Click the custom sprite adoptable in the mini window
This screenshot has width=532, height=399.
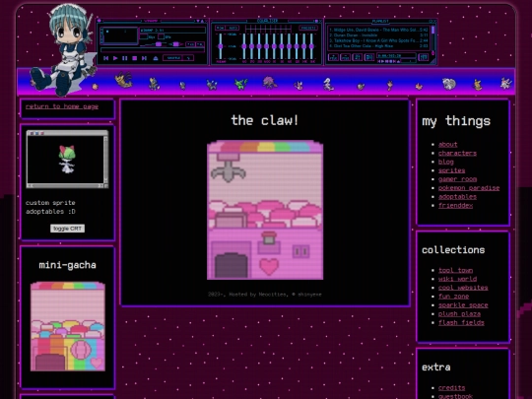pyautogui.click(x=67, y=159)
